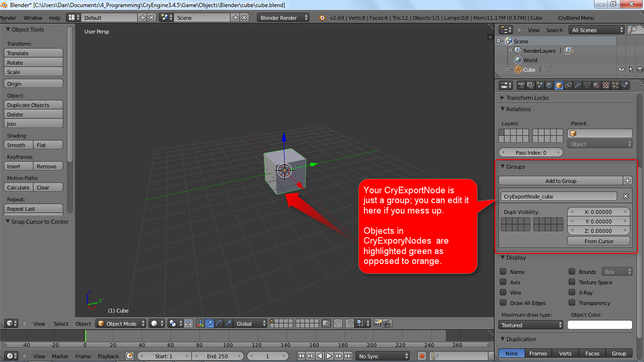
Task: Click the Repeat Last button
Action: pyautogui.click(x=33, y=208)
